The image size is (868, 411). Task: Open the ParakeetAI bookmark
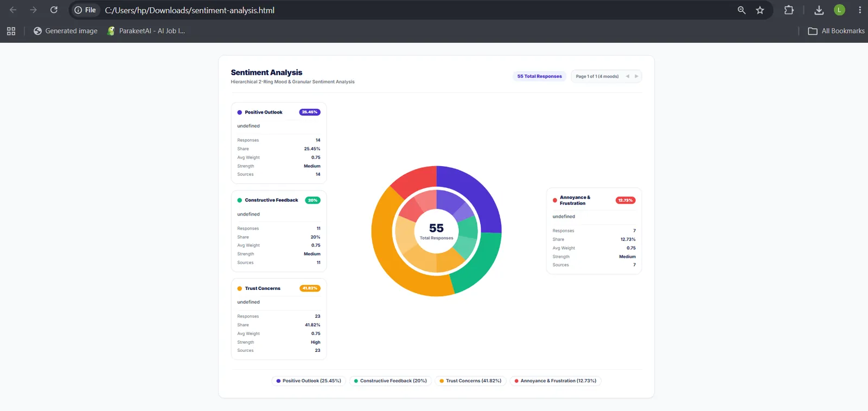tap(146, 31)
